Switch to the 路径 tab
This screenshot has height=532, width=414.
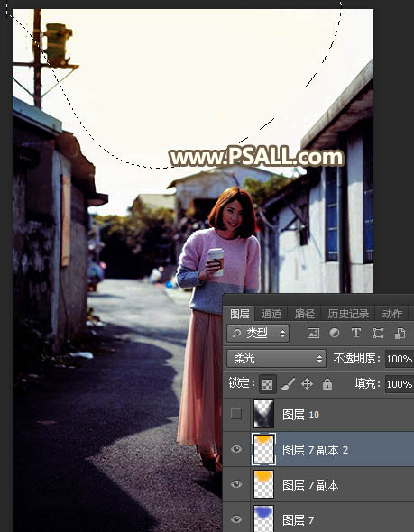pyautogui.click(x=304, y=314)
